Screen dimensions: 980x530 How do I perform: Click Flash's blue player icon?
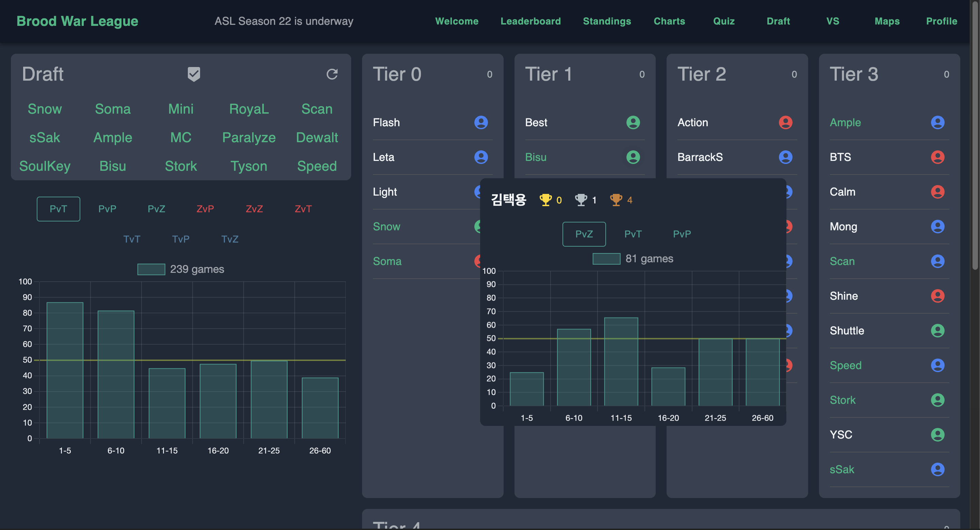coord(481,122)
